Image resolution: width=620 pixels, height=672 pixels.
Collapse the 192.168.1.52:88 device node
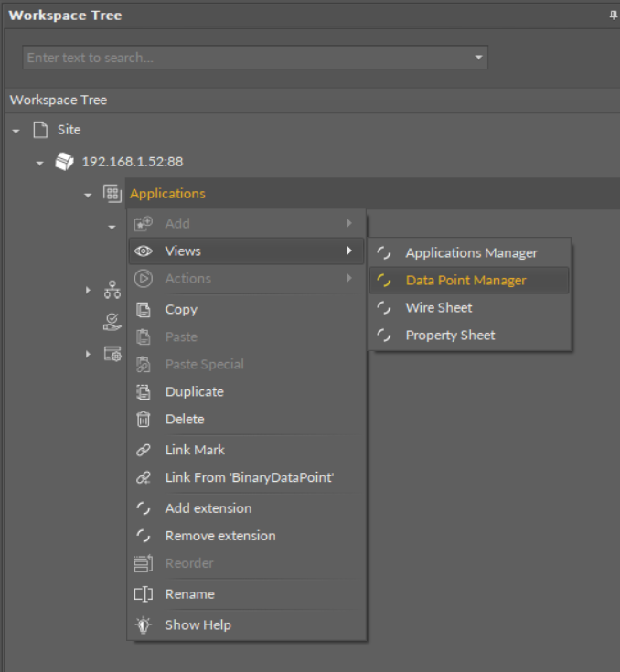pyautogui.click(x=40, y=163)
